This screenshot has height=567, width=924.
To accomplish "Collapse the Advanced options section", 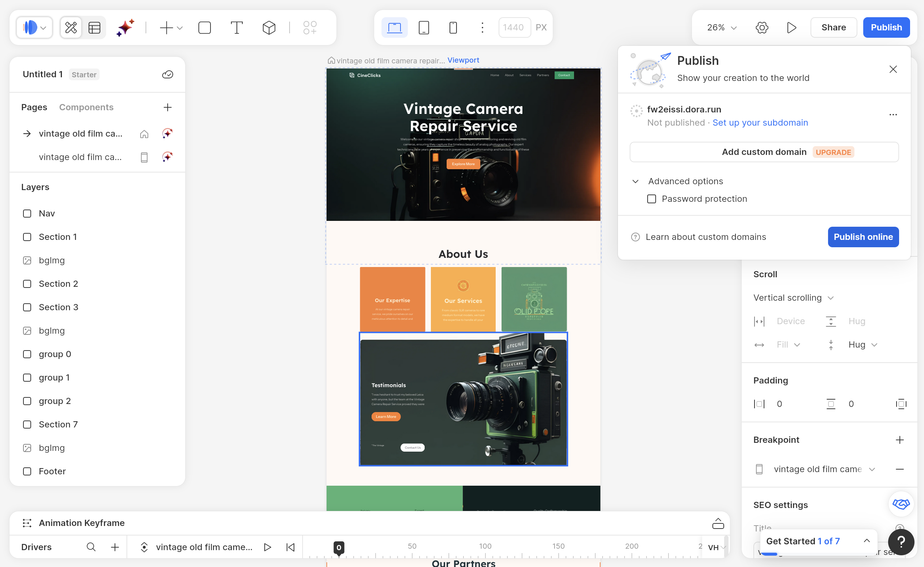I will pos(635,181).
